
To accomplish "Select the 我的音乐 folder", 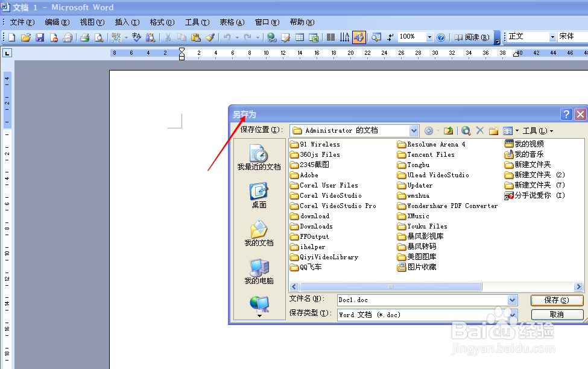I will [524, 154].
